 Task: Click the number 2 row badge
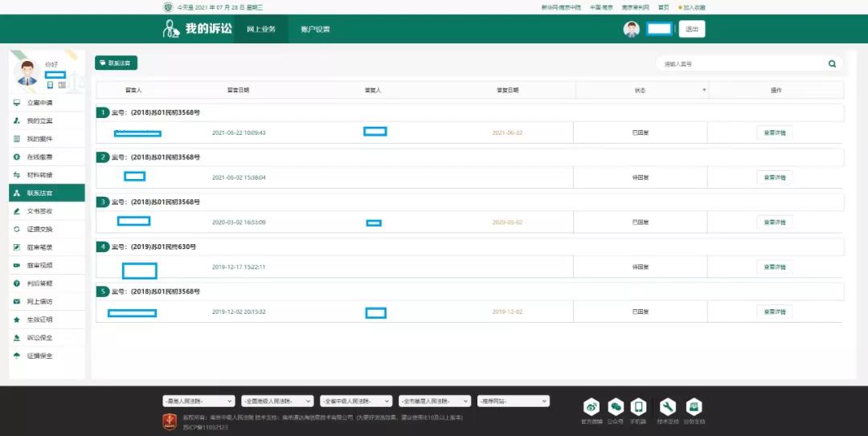102,157
